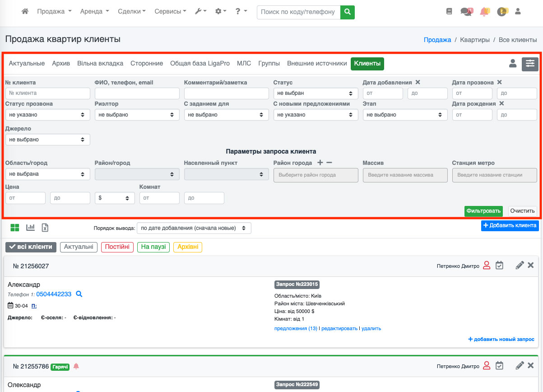Toggle the "Актуальні" client filter
This screenshot has width=543, height=392.
point(79,247)
